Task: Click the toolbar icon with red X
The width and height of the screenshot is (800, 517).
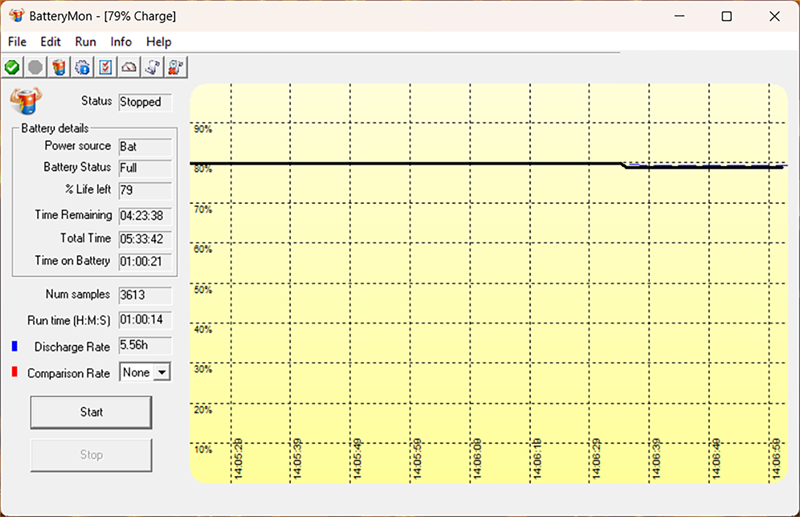Action: coord(175,67)
